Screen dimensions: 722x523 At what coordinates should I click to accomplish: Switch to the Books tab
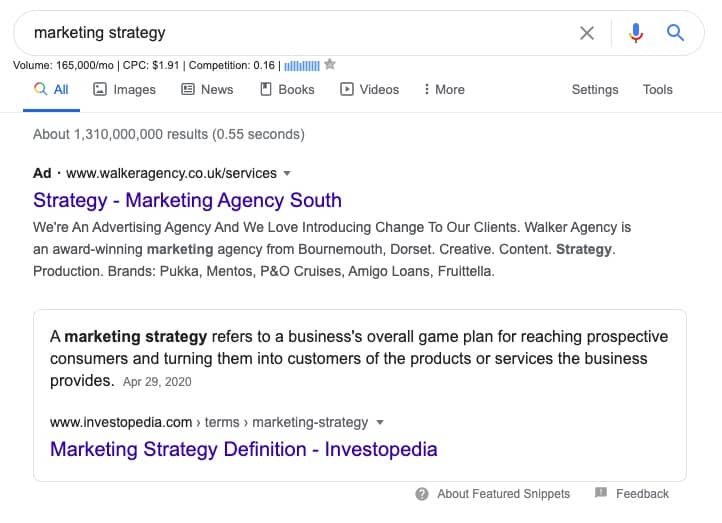tap(287, 89)
